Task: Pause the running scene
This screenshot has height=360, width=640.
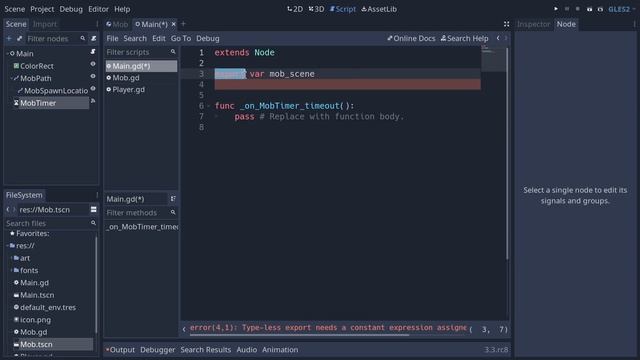Action: tap(567, 9)
